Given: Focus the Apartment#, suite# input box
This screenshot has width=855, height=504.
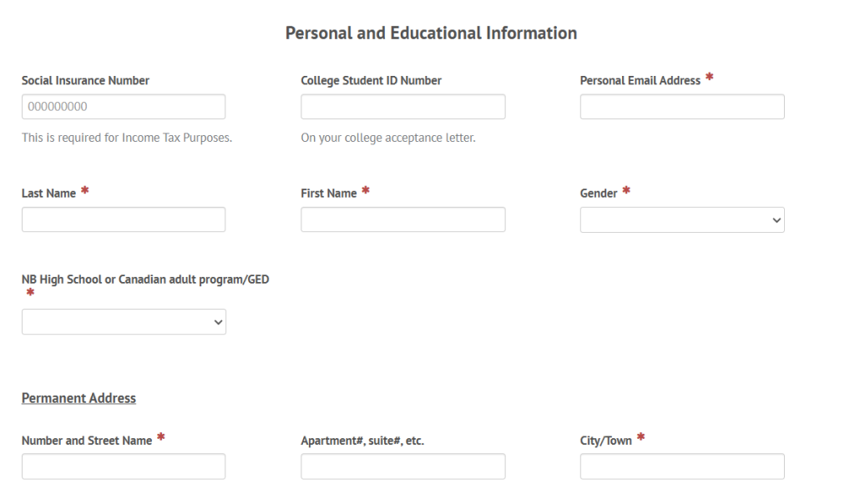Looking at the screenshot, I should tap(402, 466).
